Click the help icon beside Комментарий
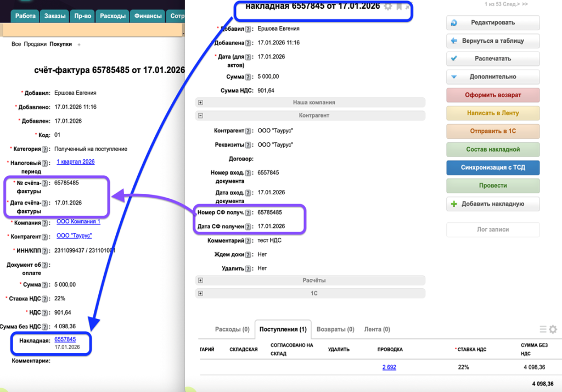 click(251, 241)
